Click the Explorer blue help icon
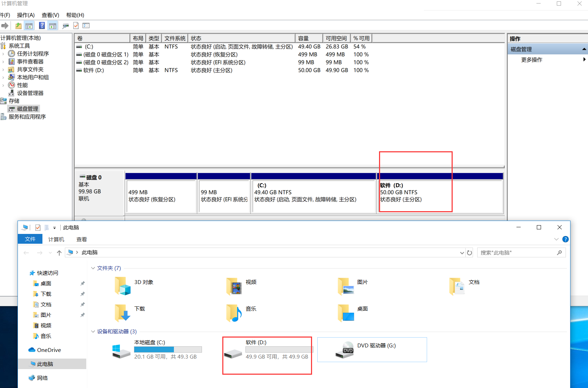This screenshot has width=588, height=388. pos(566,239)
